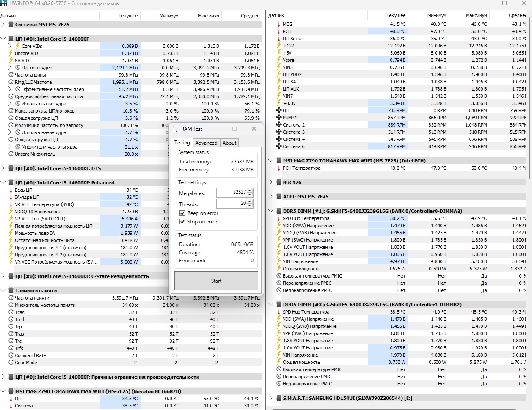This screenshot has height=410, width=532.
Task: Increase Megabytes value with up spinner arrow
Action: tap(250, 190)
